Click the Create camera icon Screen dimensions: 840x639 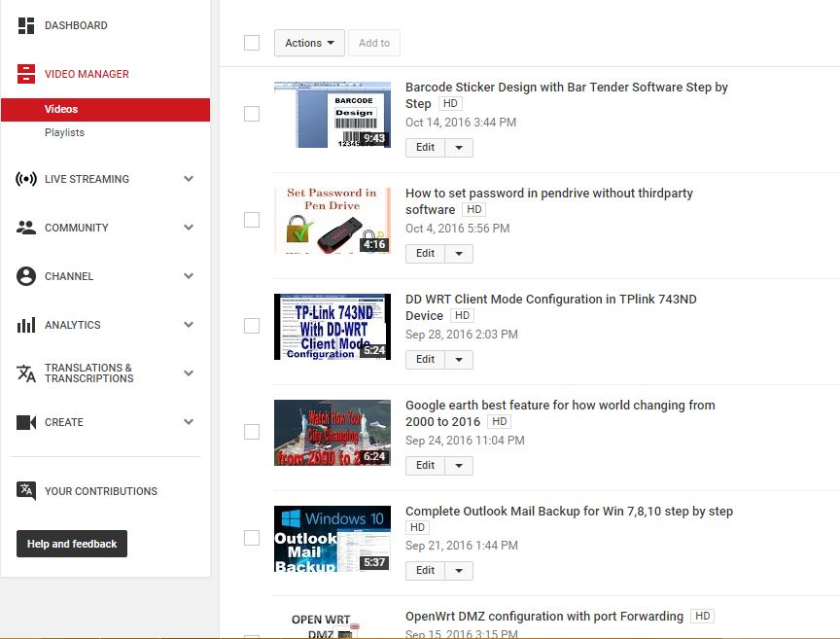[26, 422]
